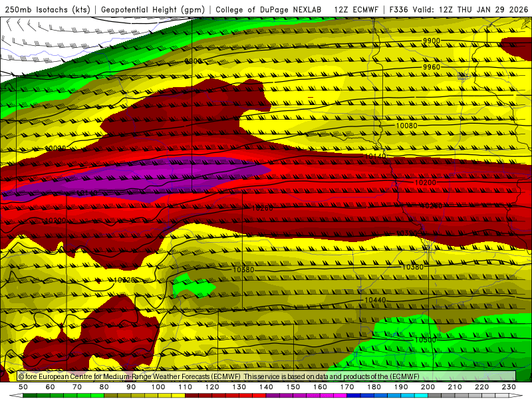Click the 50 knot colorbar label
This screenshot has width=532, height=399.
click(x=23, y=387)
